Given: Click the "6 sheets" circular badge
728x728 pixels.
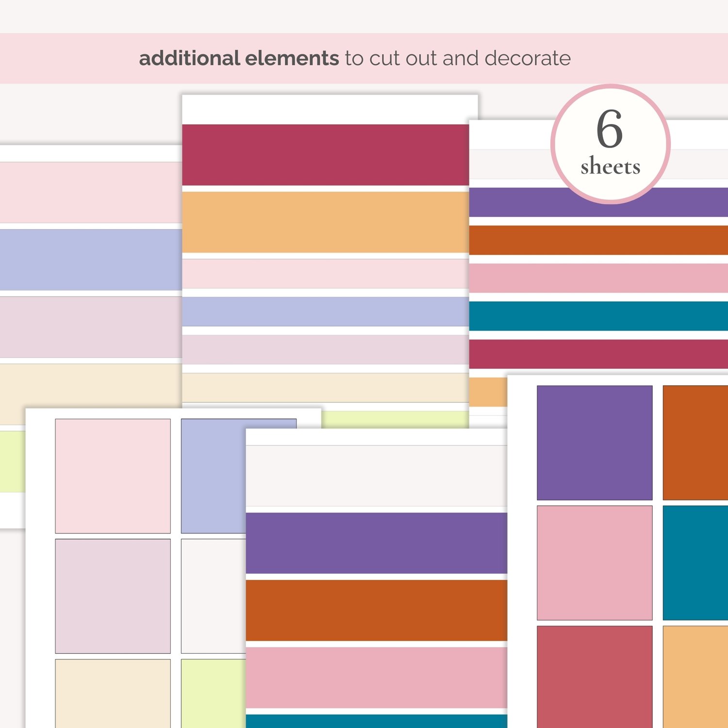Looking at the screenshot, I should point(611,144).
